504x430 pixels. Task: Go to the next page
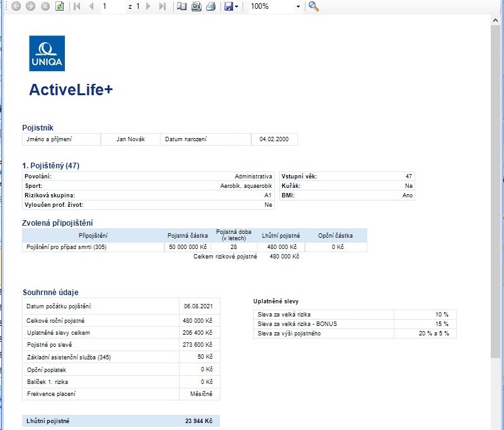(x=148, y=6)
